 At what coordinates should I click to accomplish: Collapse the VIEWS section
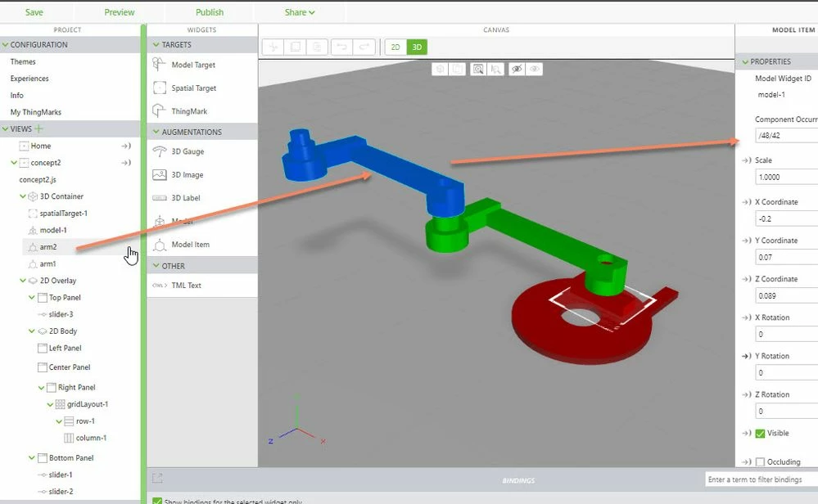[5, 128]
